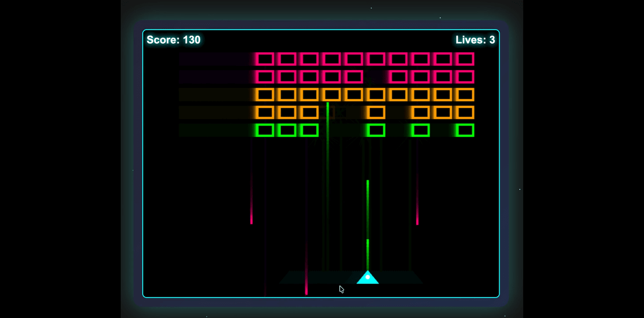
Task: Click the rightmost green brick
Action: [x=465, y=130]
